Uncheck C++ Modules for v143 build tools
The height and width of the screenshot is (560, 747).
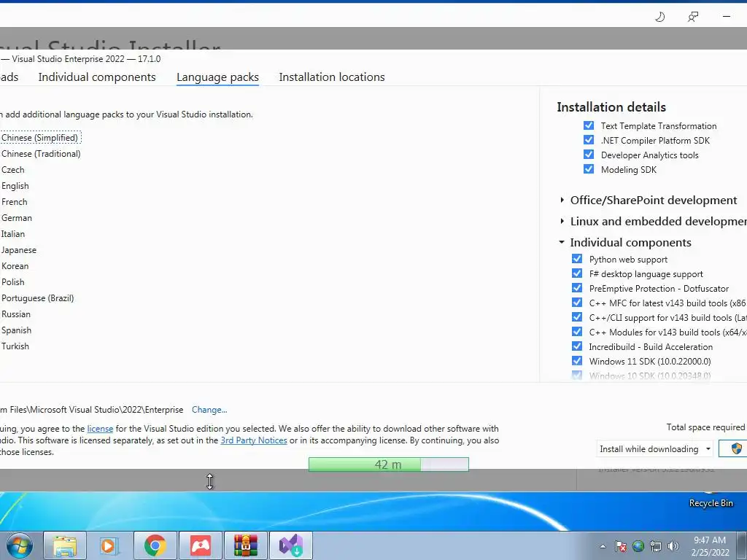point(577,332)
